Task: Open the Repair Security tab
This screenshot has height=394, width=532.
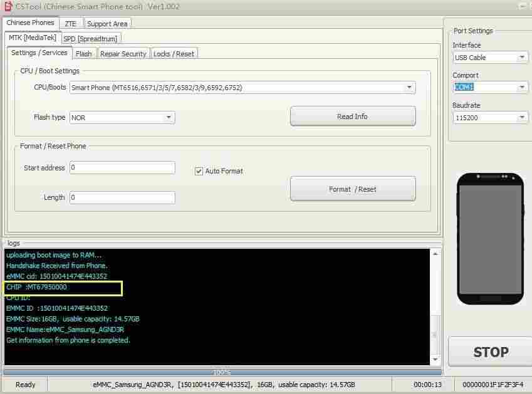Action: pyautogui.click(x=123, y=54)
